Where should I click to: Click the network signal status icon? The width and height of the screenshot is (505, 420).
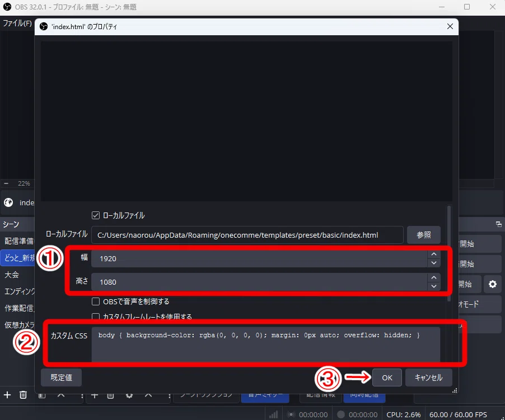(274, 414)
